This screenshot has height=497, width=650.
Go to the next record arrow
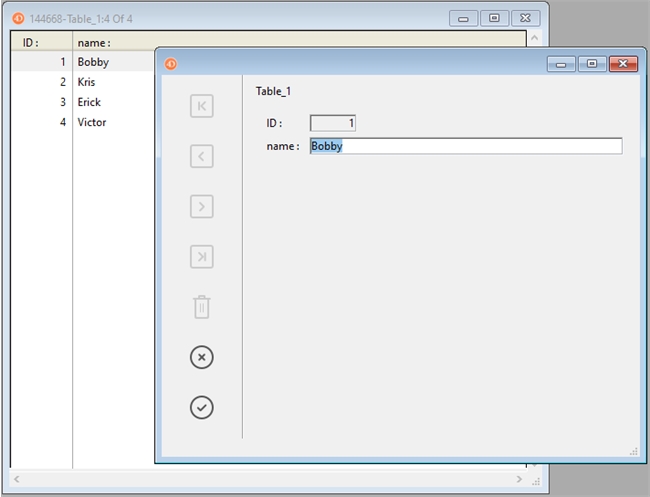coord(201,207)
